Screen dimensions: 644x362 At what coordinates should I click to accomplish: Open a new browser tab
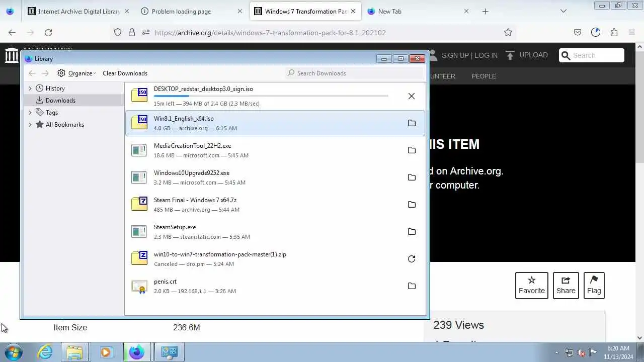[x=485, y=11]
